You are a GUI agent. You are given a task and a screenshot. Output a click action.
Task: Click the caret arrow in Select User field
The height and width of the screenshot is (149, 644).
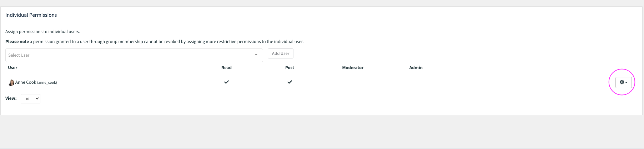(256, 55)
